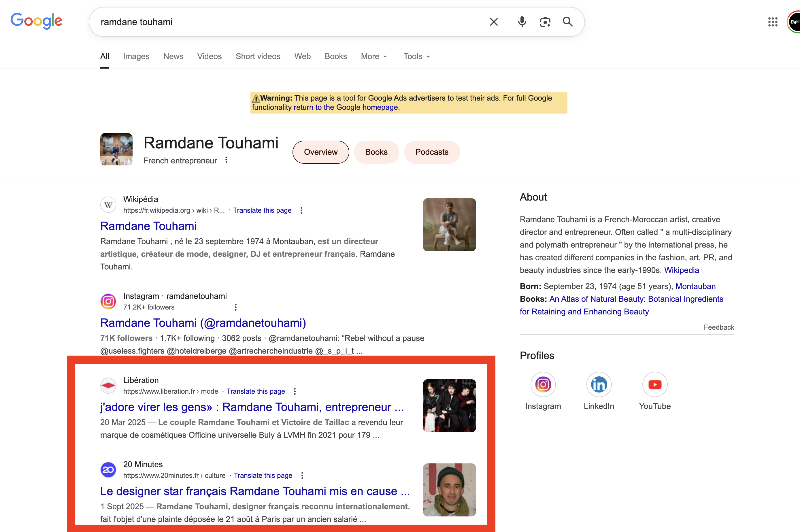Open options menu beside French entrepreneur
Screen dimensions: 800x532
[x=226, y=160]
